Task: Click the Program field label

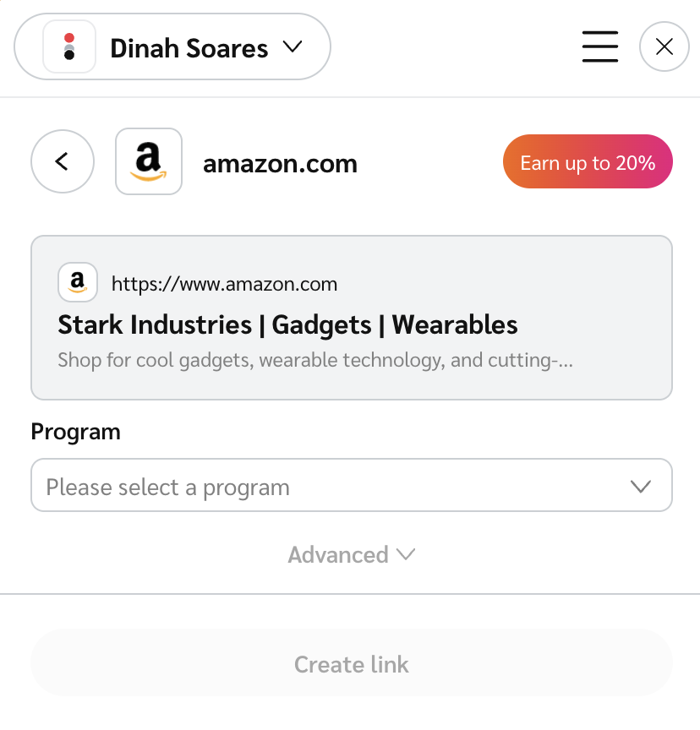Action: (x=75, y=432)
